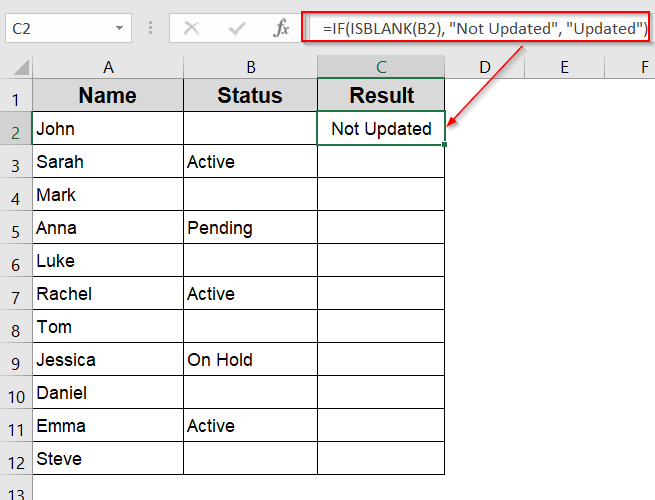This screenshot has height=500, width=655.
Task: Select row 10 header
Action: pos(16,392)
